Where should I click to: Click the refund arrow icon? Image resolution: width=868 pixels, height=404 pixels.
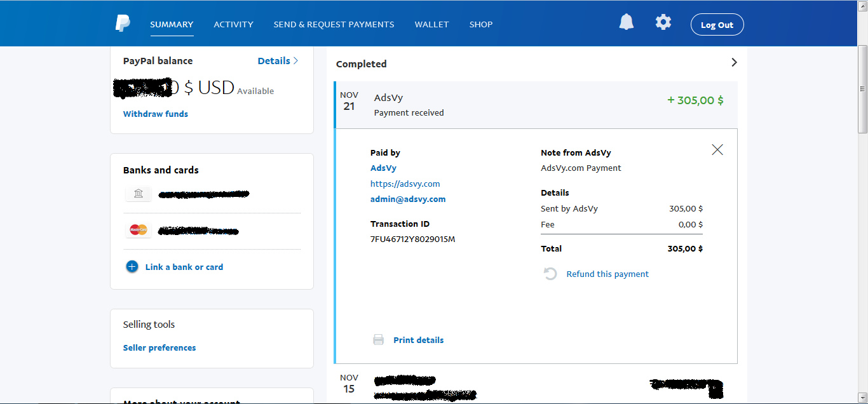(x=550, y=274)
